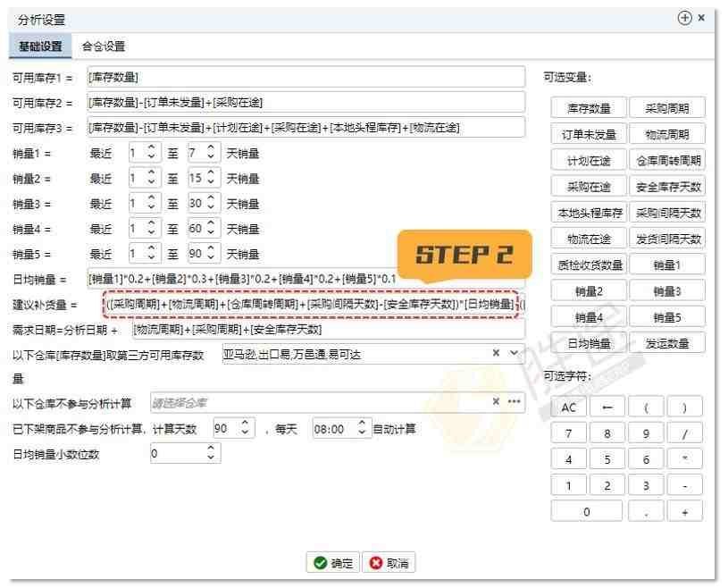Image resolution: width=728 pixels, height=588 pixels.
Task: Switch to the 合仓设置 tab
Action: (103, 46)
